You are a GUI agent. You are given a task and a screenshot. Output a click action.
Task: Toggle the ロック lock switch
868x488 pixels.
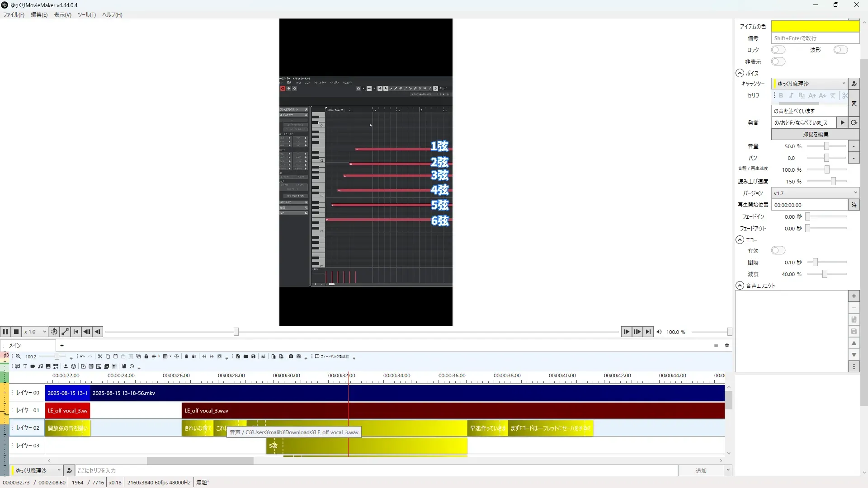coord(778,50)
